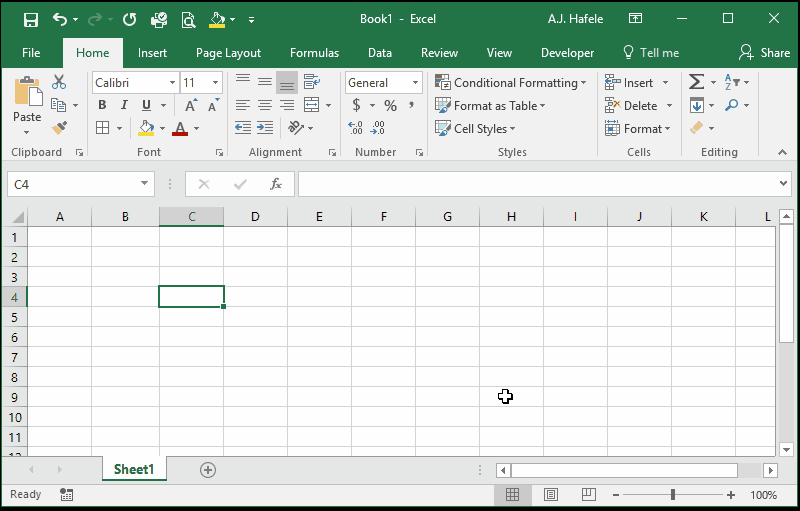The height and width of the screenshot is (511, 800).
Task: Switch to the Developer tab
Action: (x=567, y=53)
